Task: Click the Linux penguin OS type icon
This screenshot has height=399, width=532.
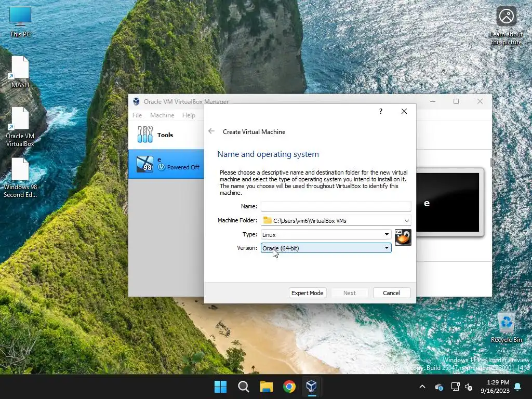Action: [403, 237]
